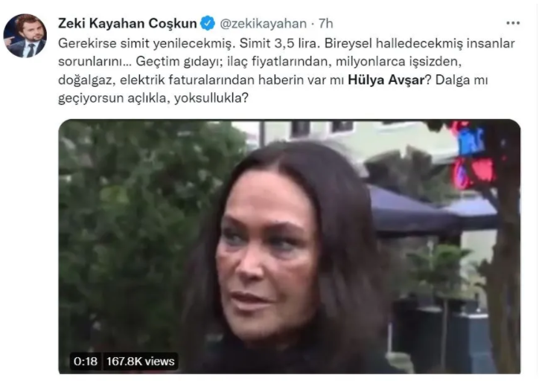539x392 pixels.
Task: Click the 167.8K views counter
Action: coord(140,362)
